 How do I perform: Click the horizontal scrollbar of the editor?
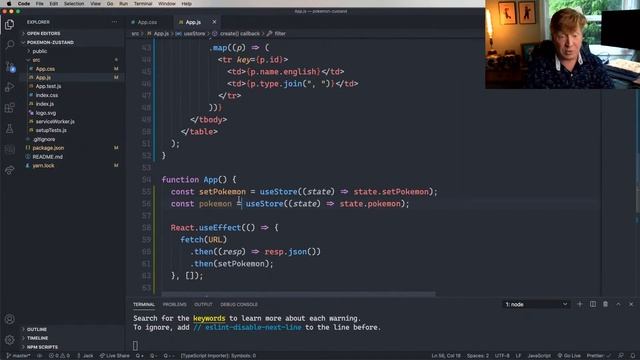coord(298,293)
